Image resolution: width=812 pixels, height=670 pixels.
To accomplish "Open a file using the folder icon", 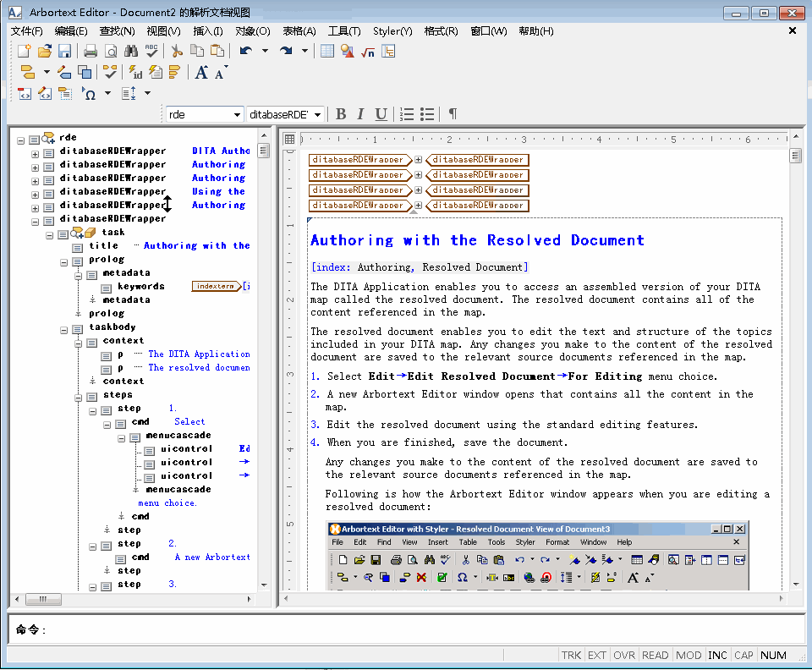I will 45,51.
